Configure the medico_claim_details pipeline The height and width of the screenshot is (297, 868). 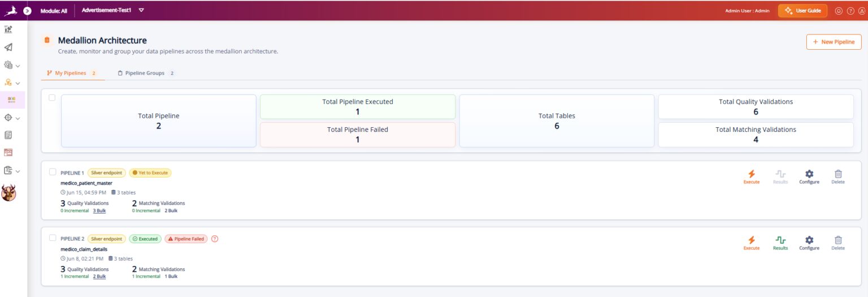coord(809,243)
